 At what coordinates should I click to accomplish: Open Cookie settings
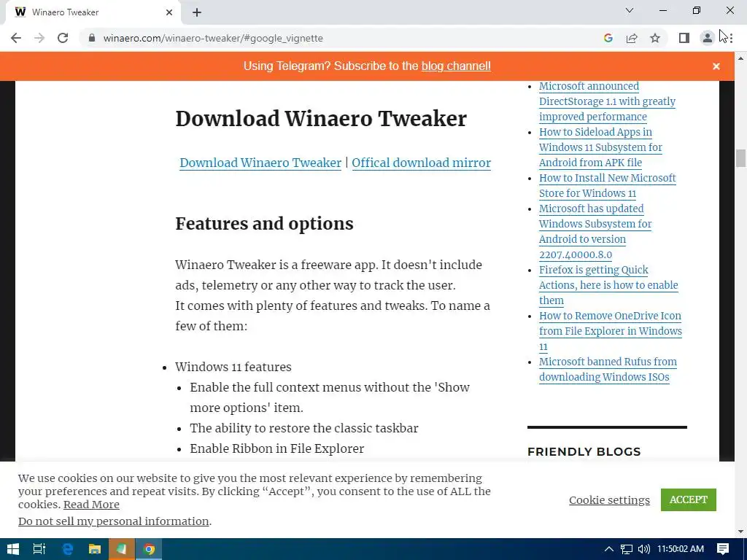click(609, 500)
